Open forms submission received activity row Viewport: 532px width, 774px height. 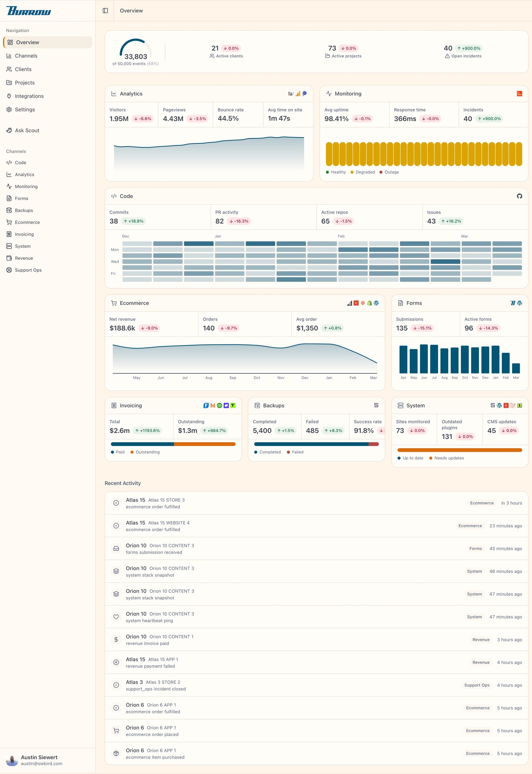(x=317, y=549)
